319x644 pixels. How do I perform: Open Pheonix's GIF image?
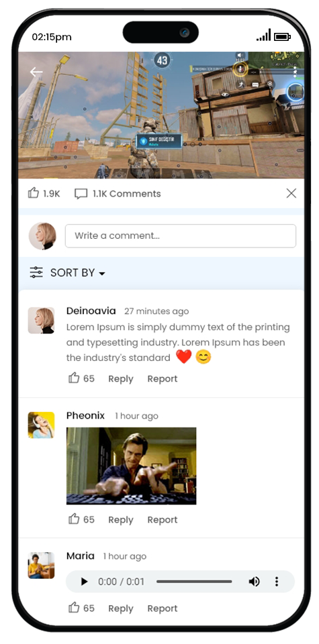[x=131, y=466]
